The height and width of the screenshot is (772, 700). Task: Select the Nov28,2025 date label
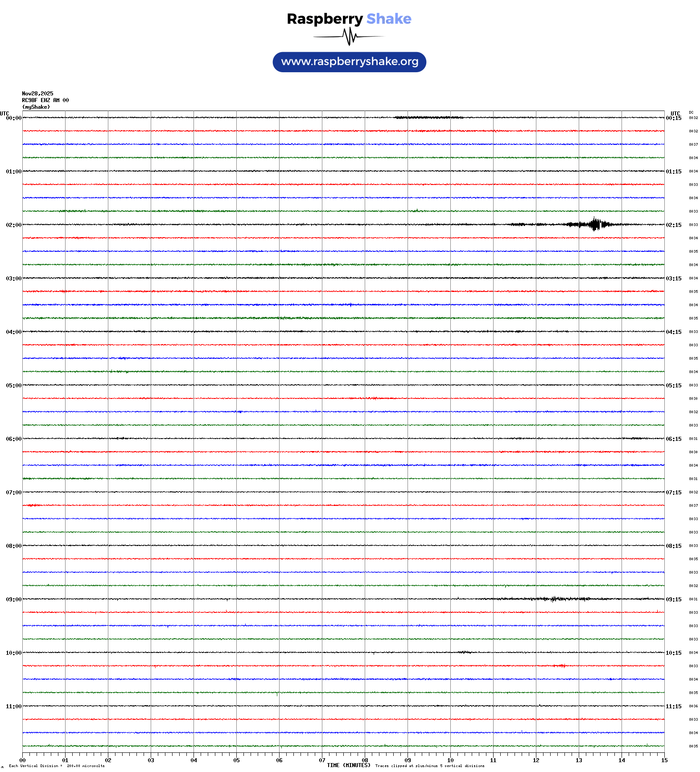37,94
